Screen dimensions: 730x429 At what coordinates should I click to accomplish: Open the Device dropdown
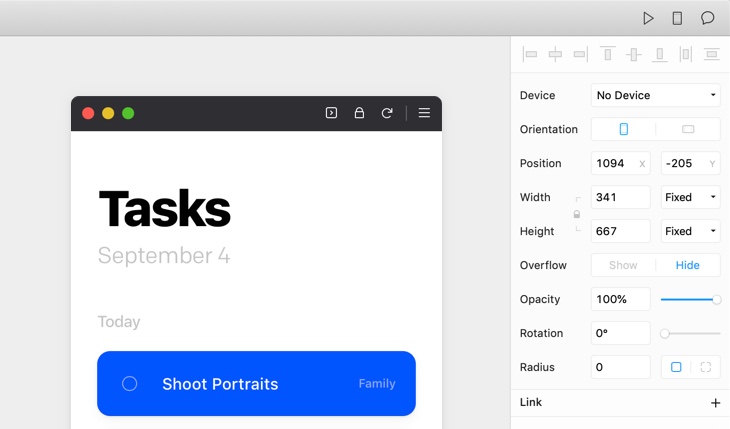point(656,95)
